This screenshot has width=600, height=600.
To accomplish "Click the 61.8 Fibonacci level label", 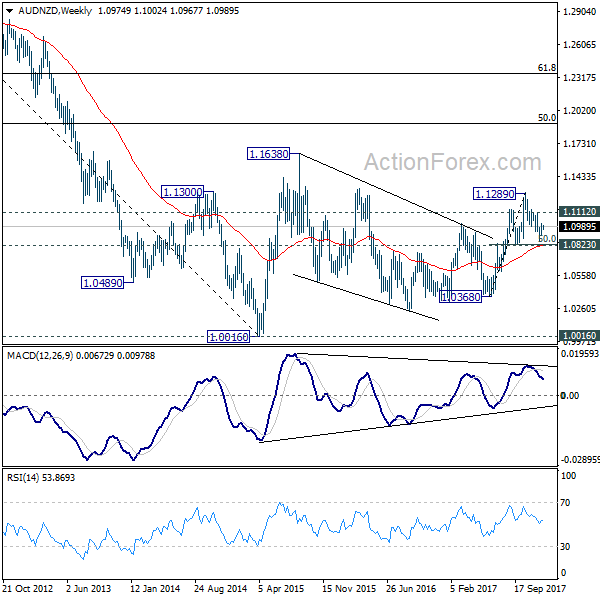I will coord(546,68).
